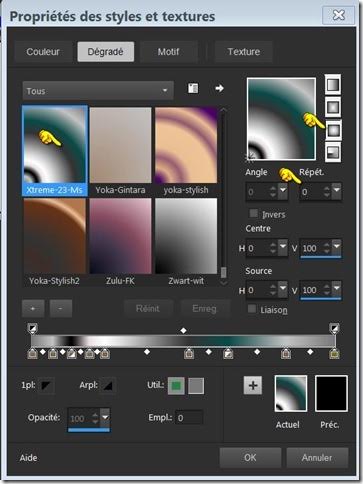Enable the Invers checkbox
The image size is (363, 484).
pos(253,213)
